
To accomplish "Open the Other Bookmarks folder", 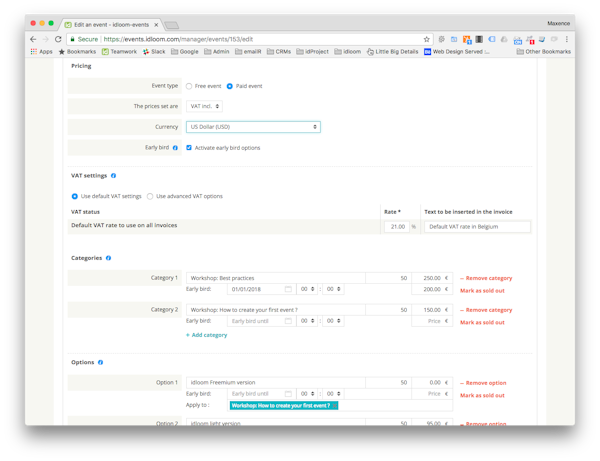I will coord(544,52).
